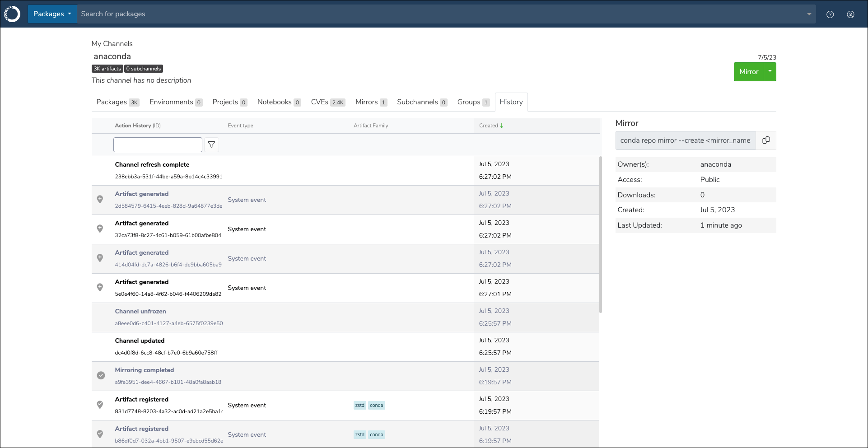Click the pin icon beside artifact 2d584579
This screenshot has height=448, width=868.
coord(100,199)
